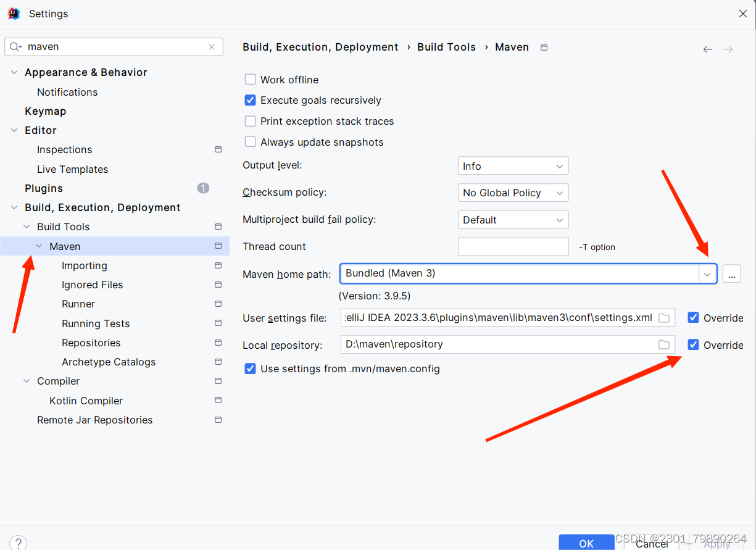Viewport: 756px width, 550px height.
Task: Select Importing under Maven
Action: click(85, 265)
